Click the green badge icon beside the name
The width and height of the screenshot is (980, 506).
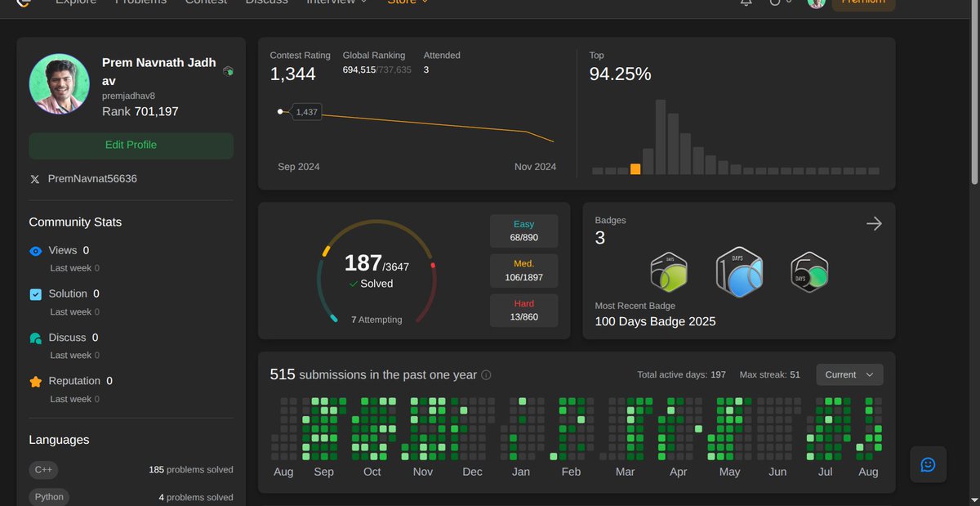coord(228,71)
